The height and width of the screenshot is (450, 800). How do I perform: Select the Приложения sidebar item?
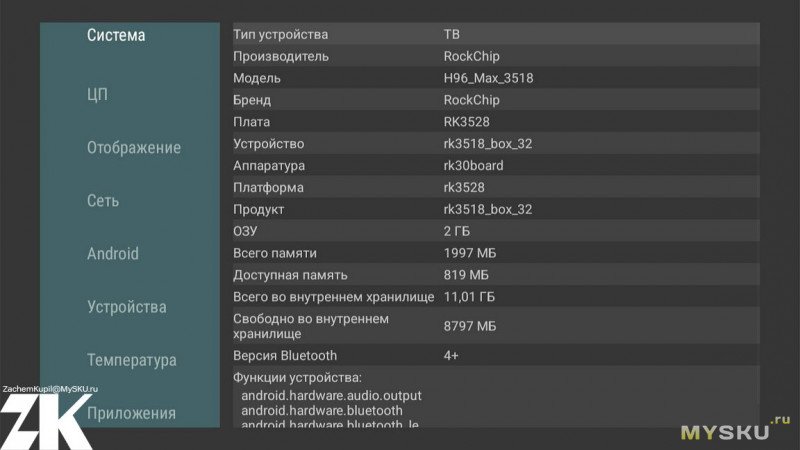pyautogui.click(x=131, y=413)
